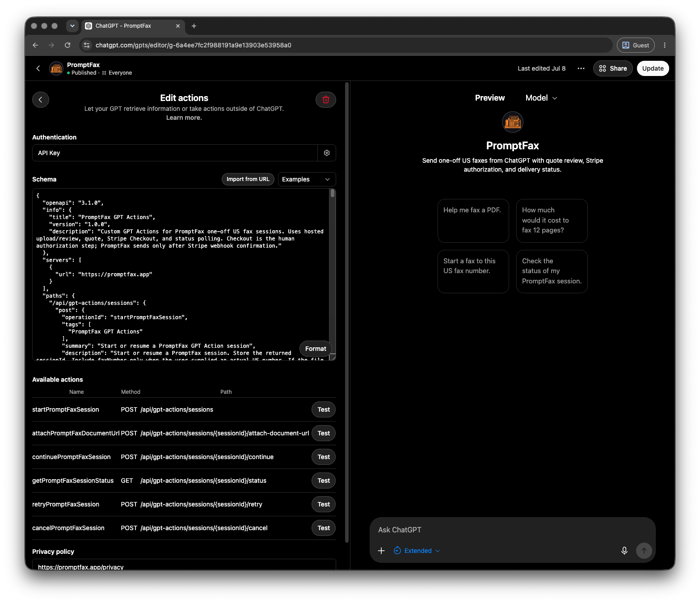Open the more options ellipsis menu

[x=581, y=68]
